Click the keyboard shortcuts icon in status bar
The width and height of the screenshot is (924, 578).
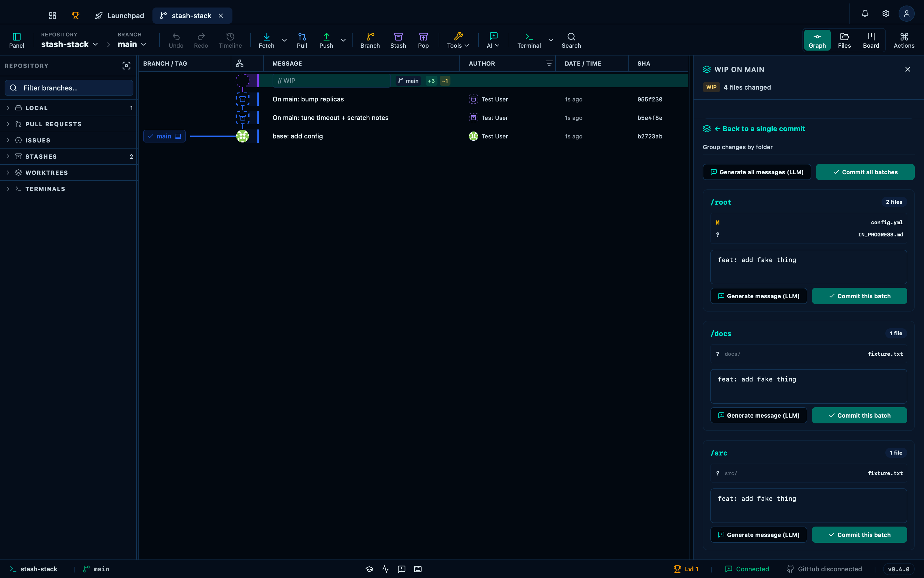(x=418, y=569)
